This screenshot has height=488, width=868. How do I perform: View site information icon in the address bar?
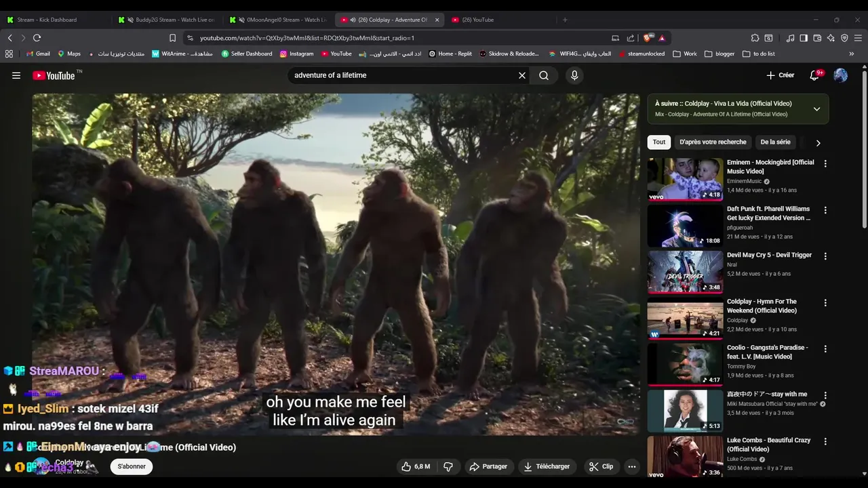point(190,38)
